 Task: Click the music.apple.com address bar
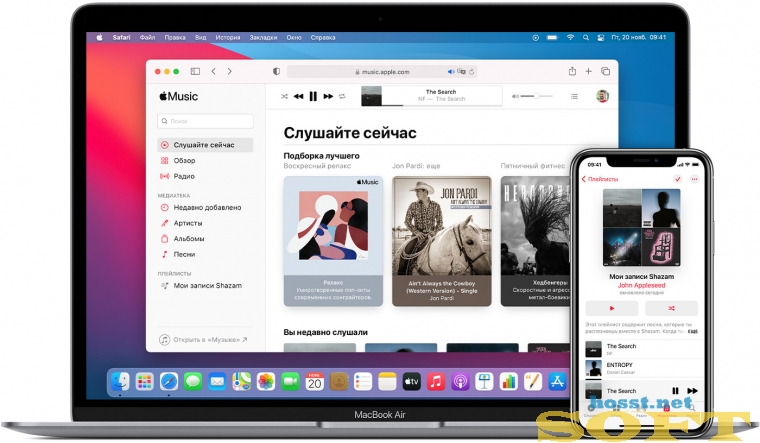383,72
